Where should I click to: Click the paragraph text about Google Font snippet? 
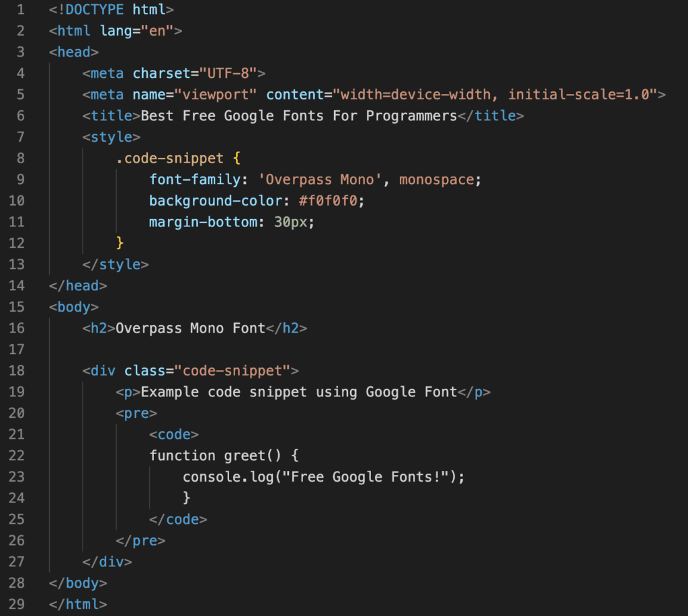[302, 392]
